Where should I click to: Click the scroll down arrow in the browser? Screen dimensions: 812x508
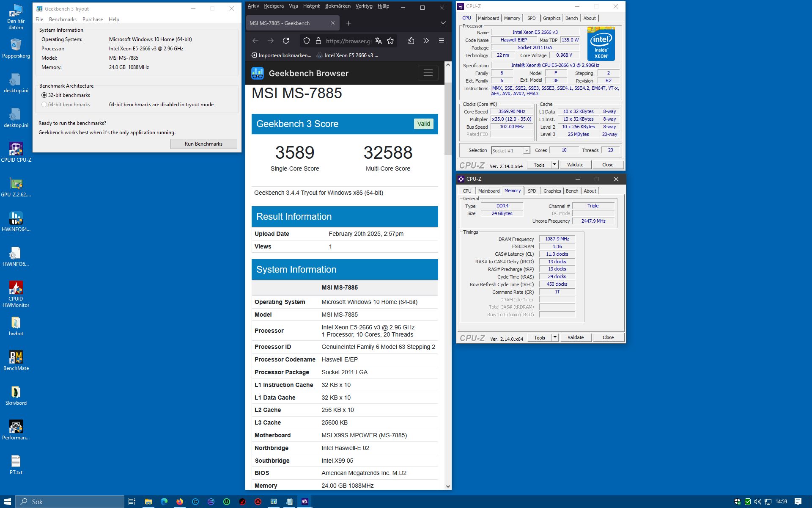448,486
